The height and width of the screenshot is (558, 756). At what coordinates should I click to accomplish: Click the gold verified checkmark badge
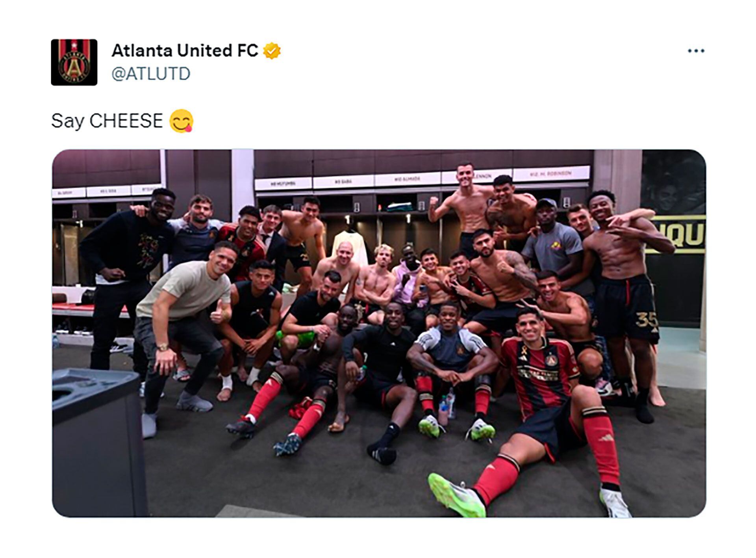tap(272, 51)
